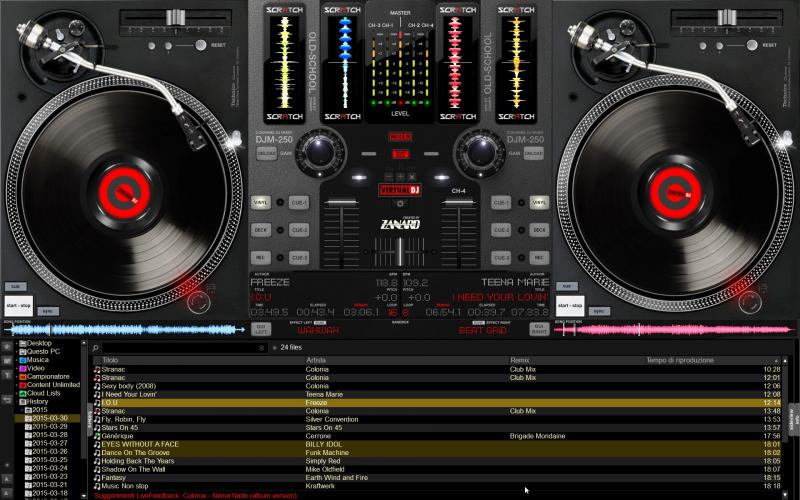Image resolution: width=800 pixels, height=500 pixels.
Task: Click the crossfader handle
Action: 400,251
